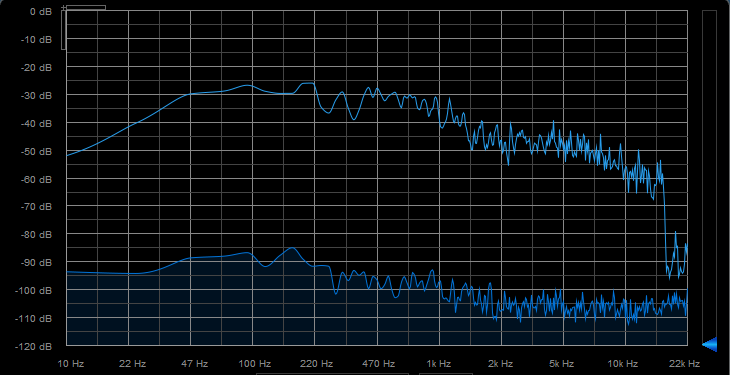Click the -100 dB axis label
Image resolution: width=730 pixels, height=375 pixels.
click(x=35, y=290)
